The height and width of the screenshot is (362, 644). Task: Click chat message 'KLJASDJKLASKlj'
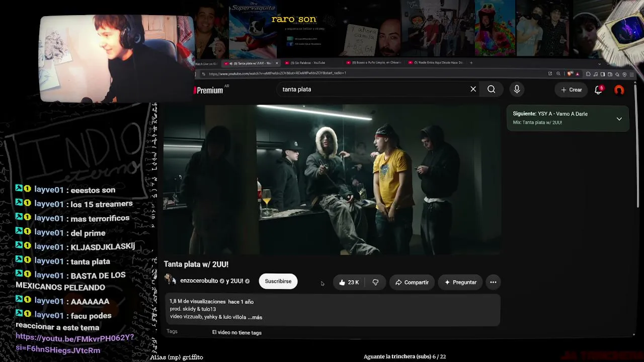click(x=103, y=246)
